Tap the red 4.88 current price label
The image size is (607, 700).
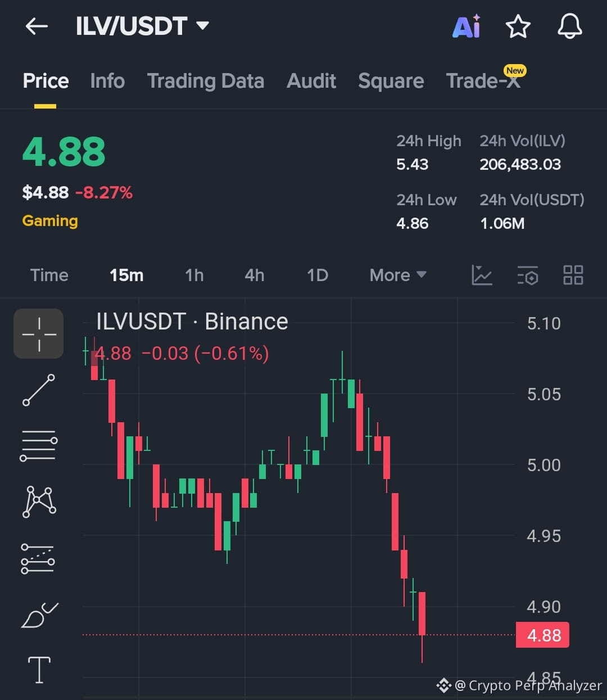(542, 635)
